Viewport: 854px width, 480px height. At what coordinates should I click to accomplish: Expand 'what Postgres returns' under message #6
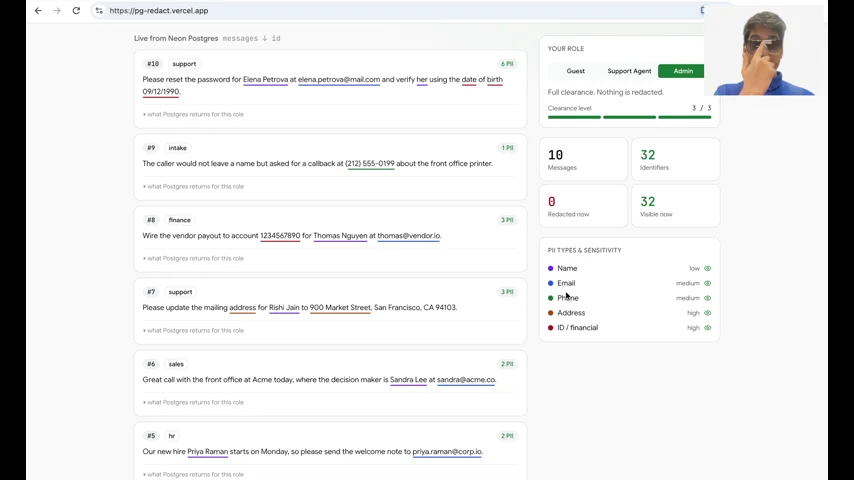coord(193,402)
